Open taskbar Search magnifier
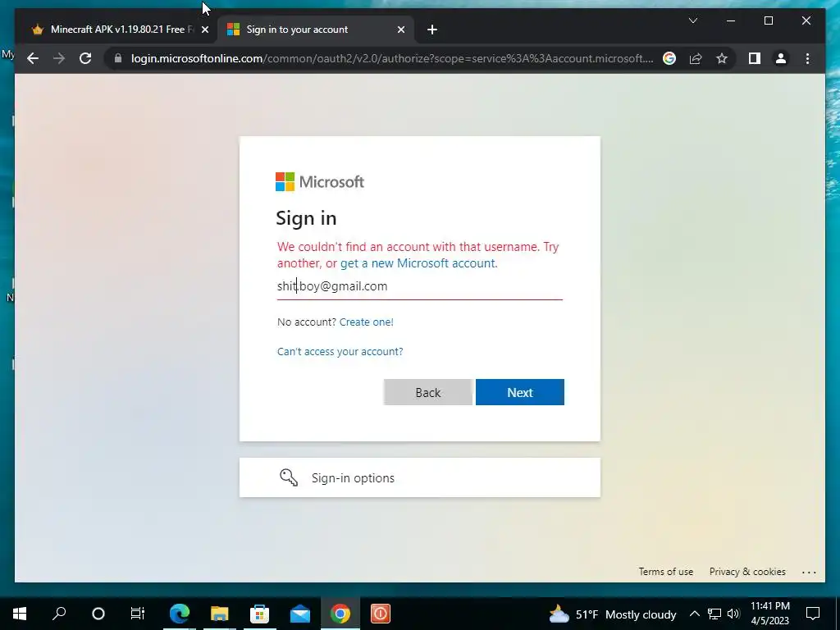This screenshot has width=840, height=630. pos(59,614)
